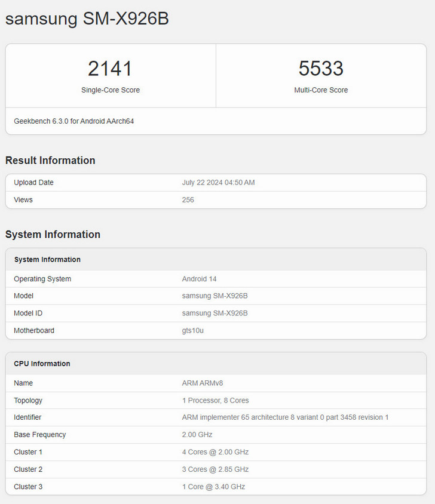Click the Motherboard label

tap(34, 330)
